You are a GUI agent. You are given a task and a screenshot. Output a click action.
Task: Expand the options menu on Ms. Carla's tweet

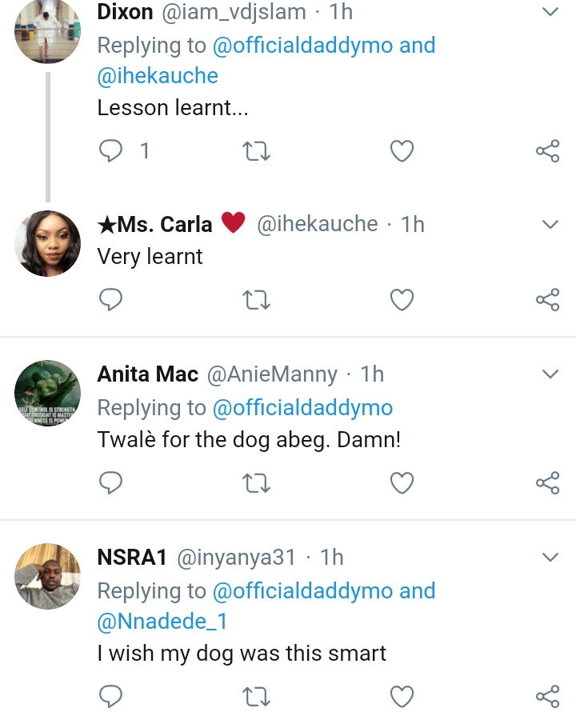coord(550,225)
